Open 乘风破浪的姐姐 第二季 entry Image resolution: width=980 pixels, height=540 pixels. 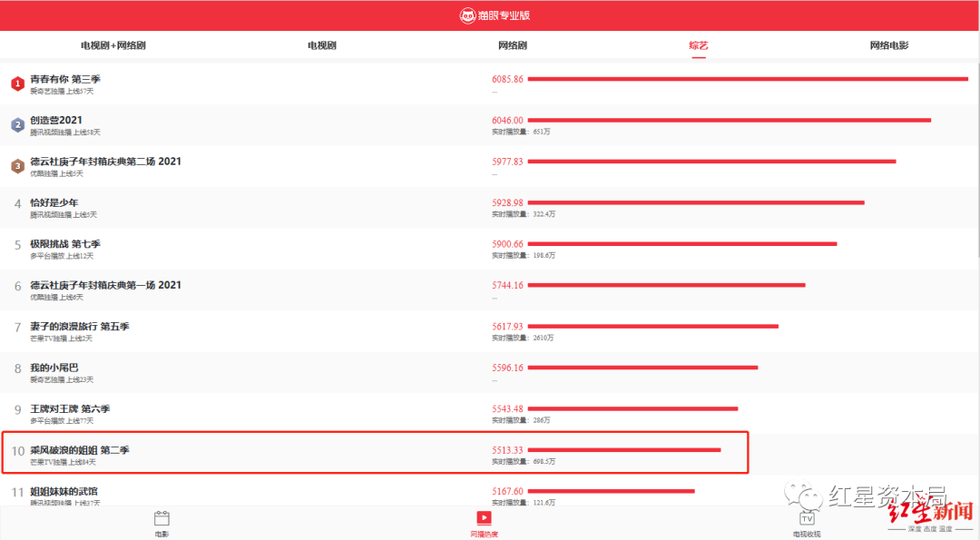click(x=80, y=450)
